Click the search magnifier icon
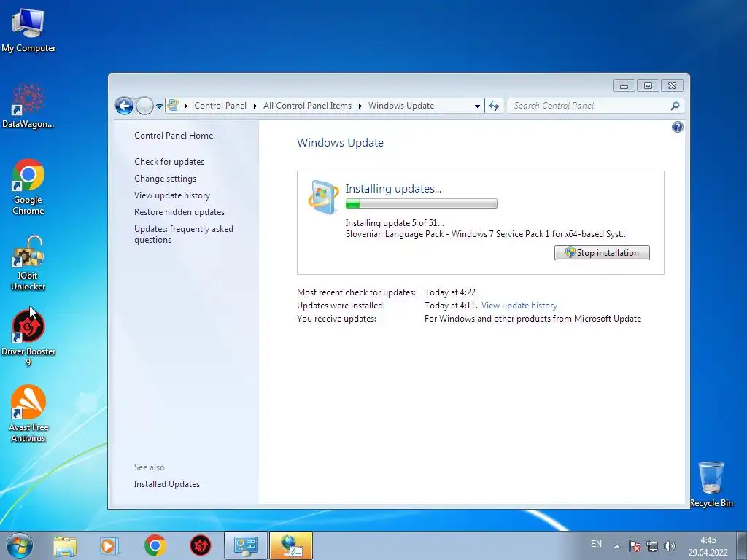The width and height of the screenshot is (747, 560). (675, 106)
